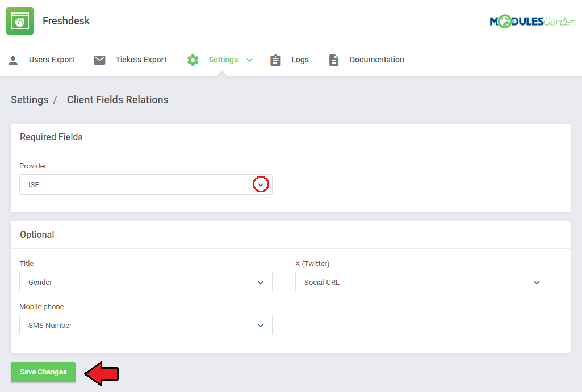Expand the Settings menu chevron
The width and height of the screenshot is (582, 392).
point(249,60)
